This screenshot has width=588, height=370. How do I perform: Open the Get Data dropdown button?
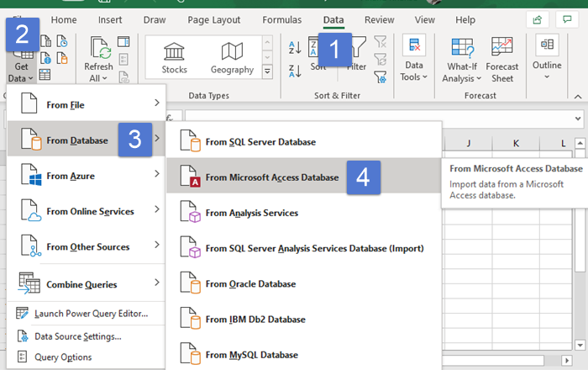click(x=21, y=66)
